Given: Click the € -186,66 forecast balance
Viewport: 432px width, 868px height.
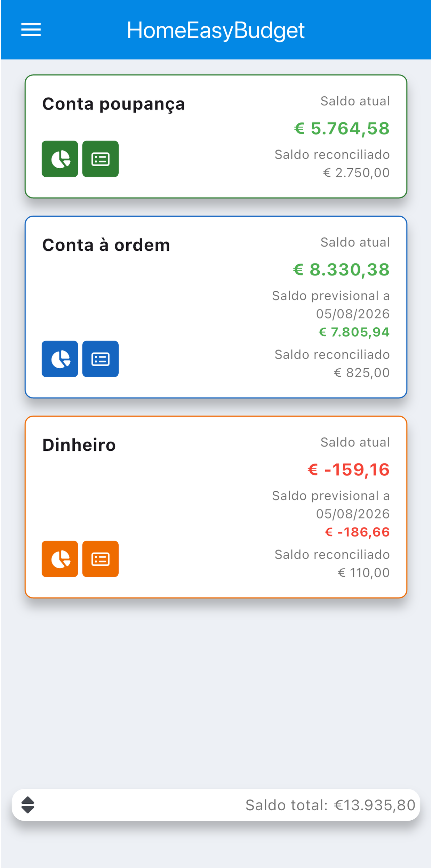Looking at the screenshot, I should coord(357,532).
